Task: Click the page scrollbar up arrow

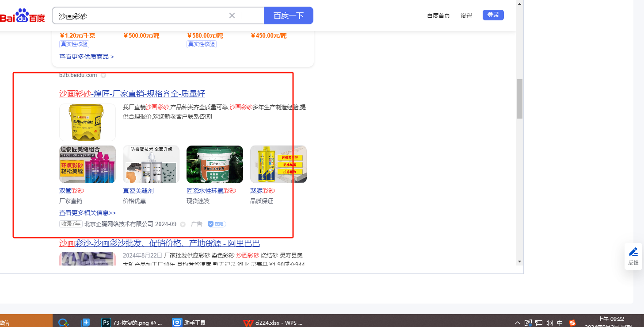Action: 520,3
